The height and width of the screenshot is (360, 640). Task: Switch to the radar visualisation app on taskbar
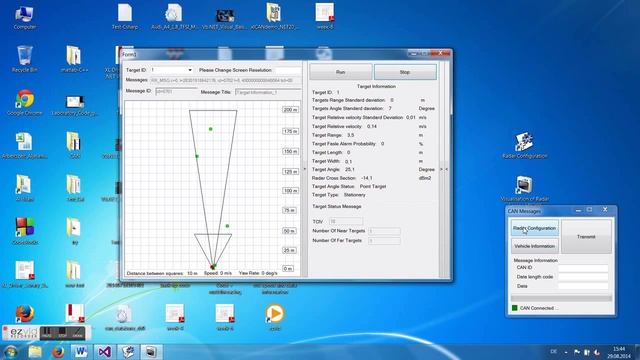coord(151,352)
